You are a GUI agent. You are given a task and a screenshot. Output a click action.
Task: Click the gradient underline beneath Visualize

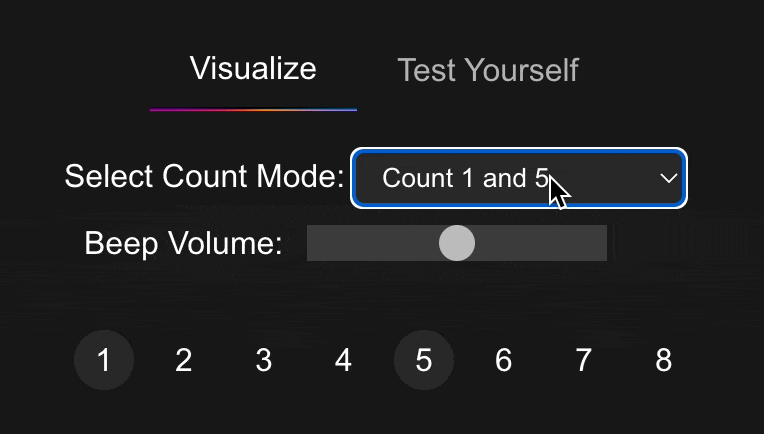click(253, 110)
